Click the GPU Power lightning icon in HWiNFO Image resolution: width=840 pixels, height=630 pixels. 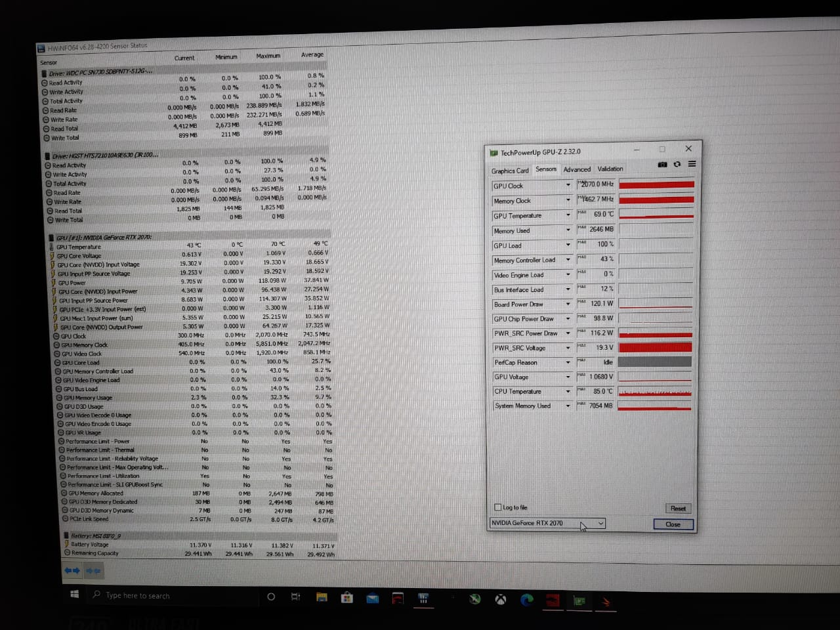54,282
